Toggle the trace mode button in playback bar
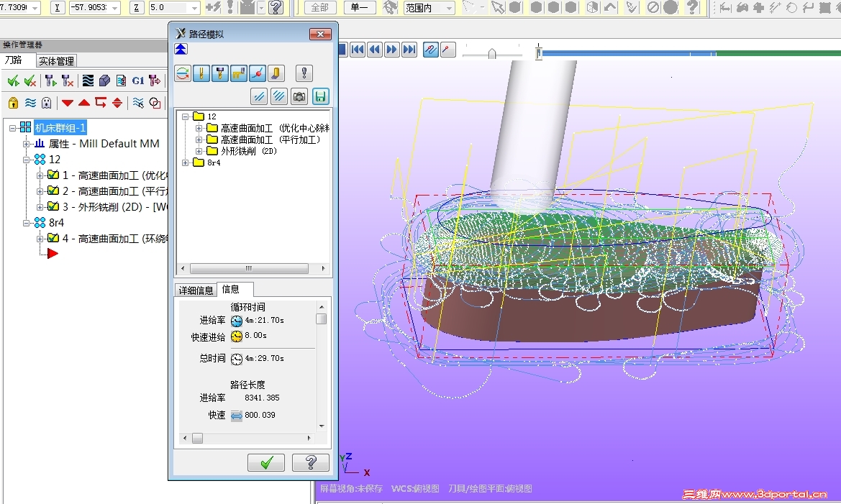This screenshot has width=841, height=504. click(431, 50)
